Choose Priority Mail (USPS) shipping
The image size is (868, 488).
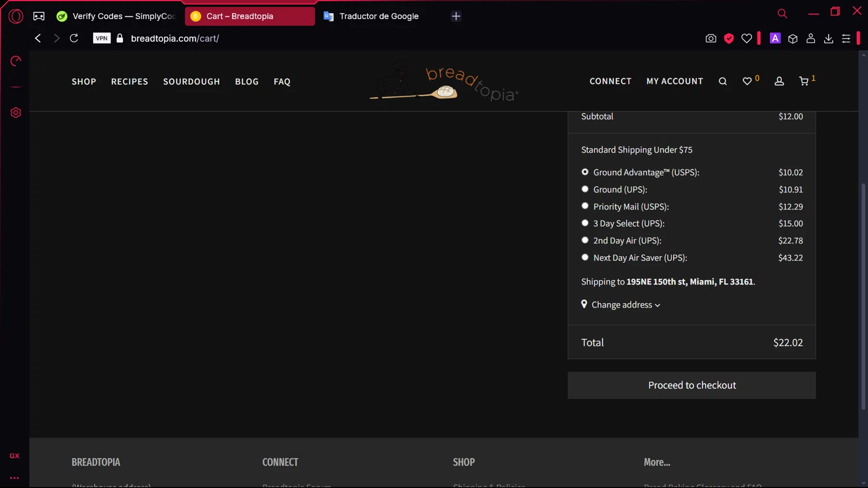(x=585, y=206)
